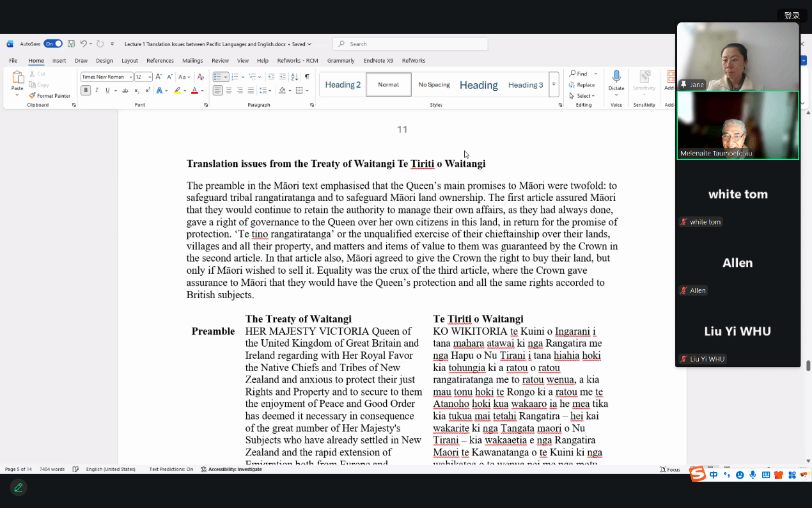Click the Format Painter brush icon
Image resolution: width=812 pixels, height=508 pixels.
point(33,96)
